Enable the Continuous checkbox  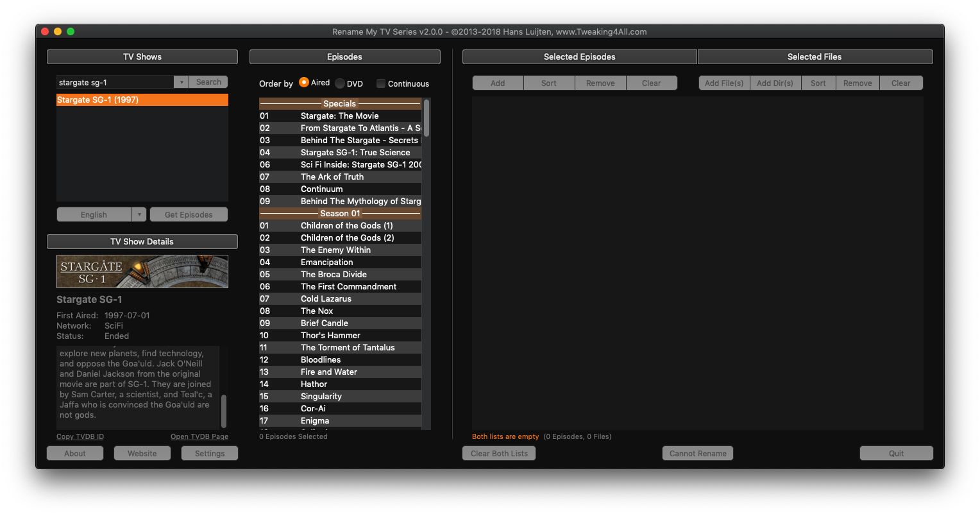point(381,83)
